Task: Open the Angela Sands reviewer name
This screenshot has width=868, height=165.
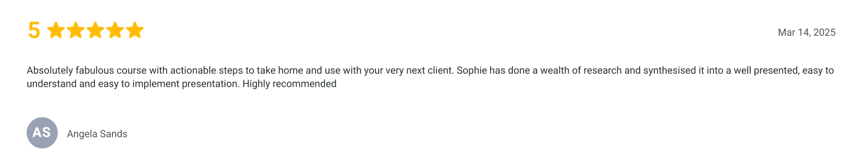Action: [x=97, y=134]
